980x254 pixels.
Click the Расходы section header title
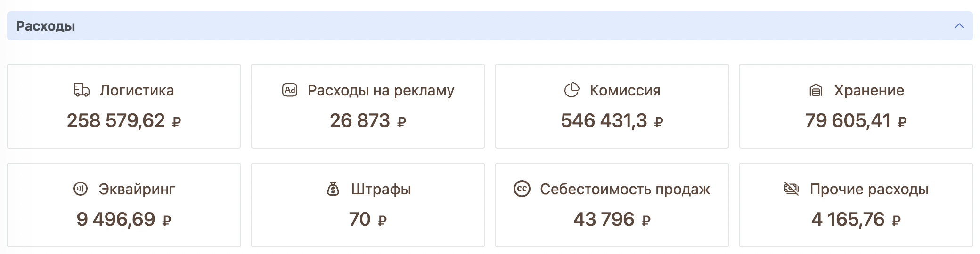click(46, 26)
